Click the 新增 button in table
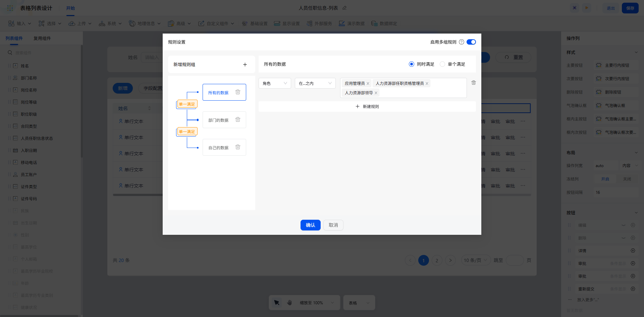644x317 pixels. point(123,88)
